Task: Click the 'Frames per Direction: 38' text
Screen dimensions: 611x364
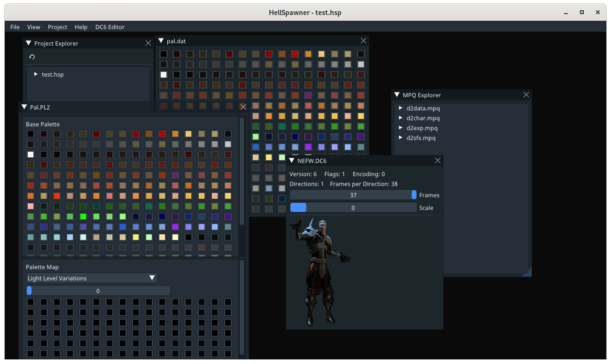Action: [364, 184]
